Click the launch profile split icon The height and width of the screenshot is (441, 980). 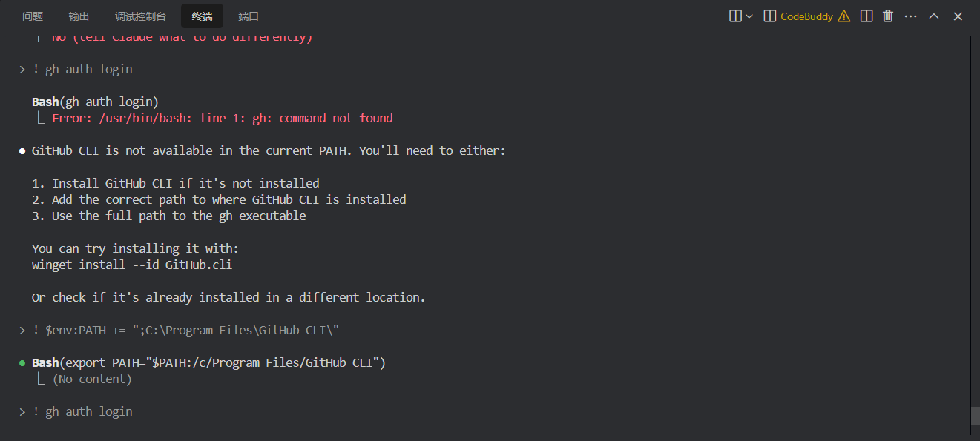pos(735,16)
